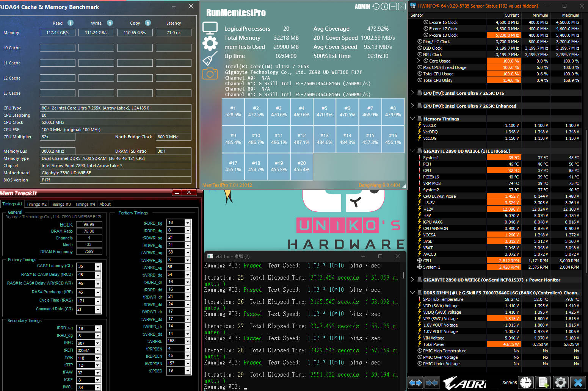Switch to the Timings #2 tab
This screenshot has height=391, width=588.
(36, 204)
